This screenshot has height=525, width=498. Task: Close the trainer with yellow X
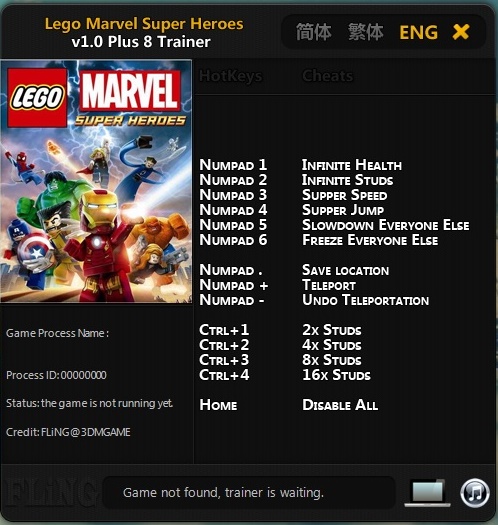[x=461, y=32]
